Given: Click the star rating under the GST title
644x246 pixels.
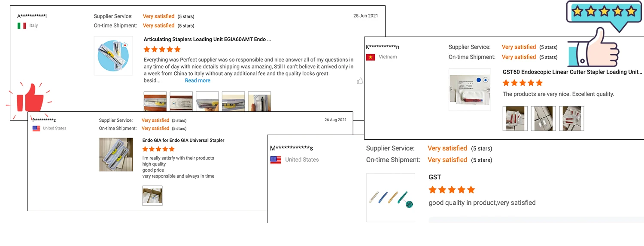Looking at the screenshot, I should pos(452,190).
